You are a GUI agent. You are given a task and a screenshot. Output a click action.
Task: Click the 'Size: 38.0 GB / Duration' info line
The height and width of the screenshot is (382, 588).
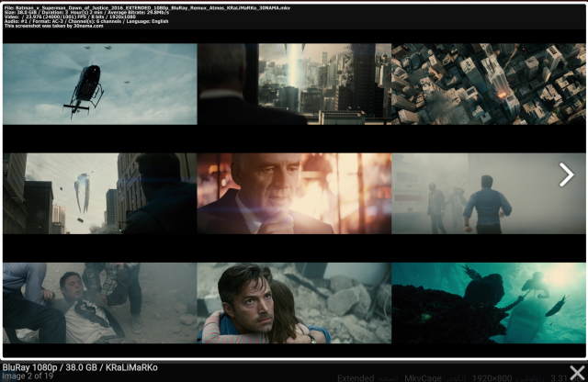coord(86,12)
